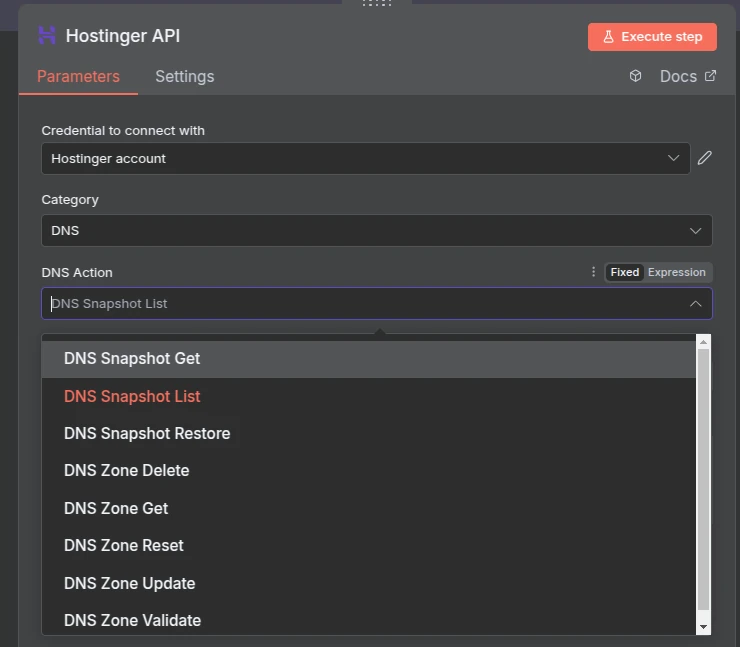Click the Hostinger logo icon
Image resolution: width=740 pixels, height=647 pixels.
click(x=46, y=36)
